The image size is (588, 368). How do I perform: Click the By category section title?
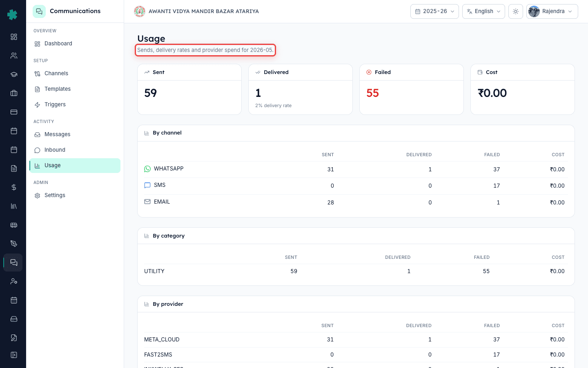[x=169, y=236]
